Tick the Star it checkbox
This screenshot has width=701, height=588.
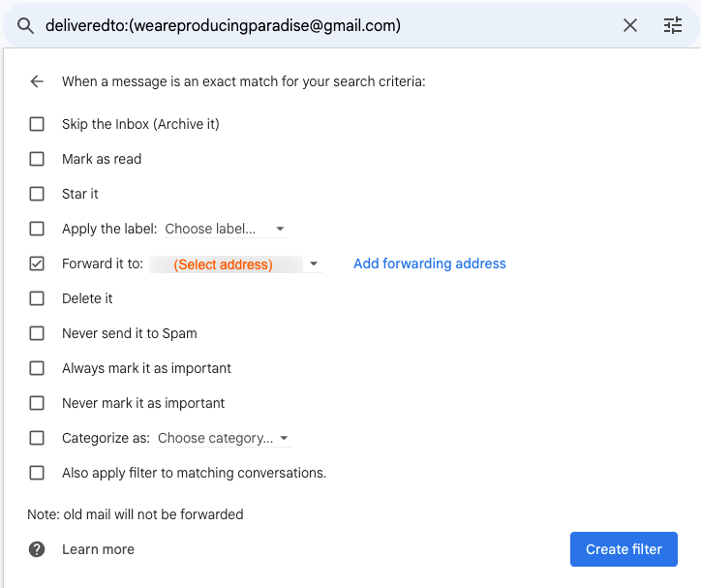[x=37, y=194]
